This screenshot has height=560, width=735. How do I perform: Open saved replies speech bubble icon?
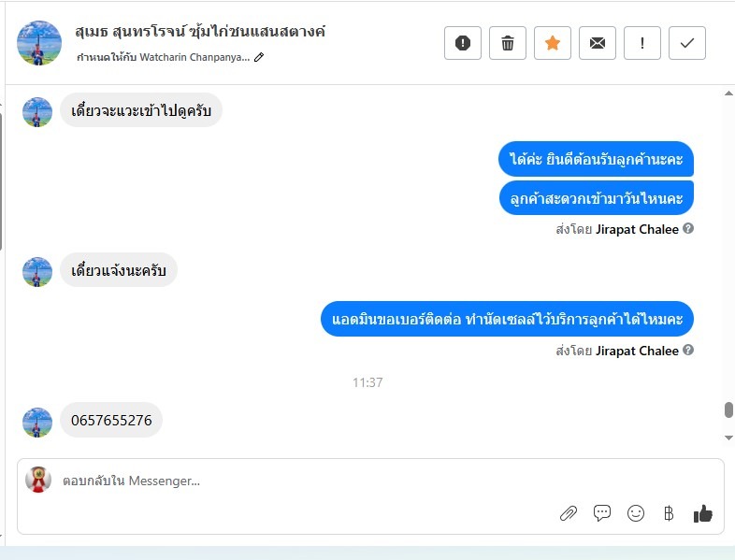coord(602,513)
